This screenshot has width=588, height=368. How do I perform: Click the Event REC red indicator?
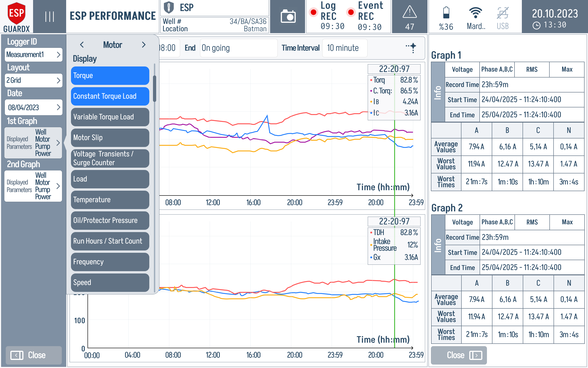[351, 12]
